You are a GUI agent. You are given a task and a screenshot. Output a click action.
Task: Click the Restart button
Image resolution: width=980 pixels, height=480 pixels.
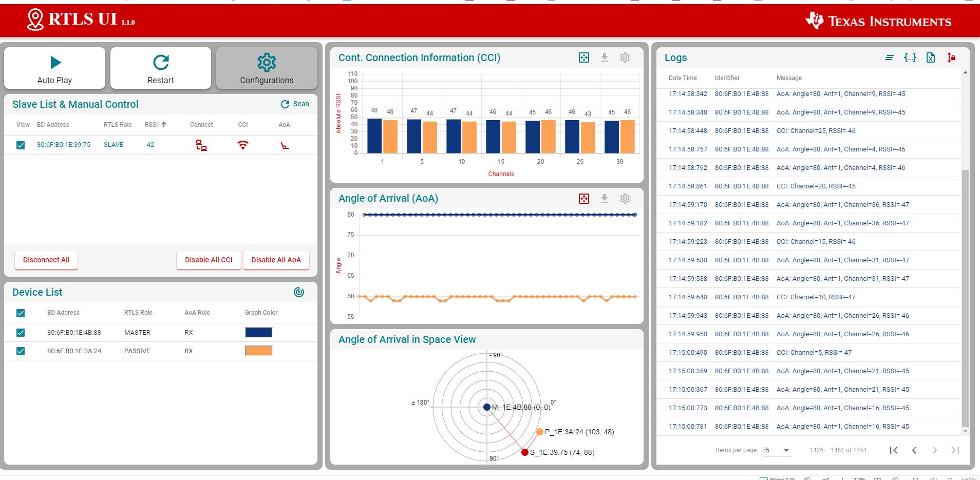tap(161, 68)
